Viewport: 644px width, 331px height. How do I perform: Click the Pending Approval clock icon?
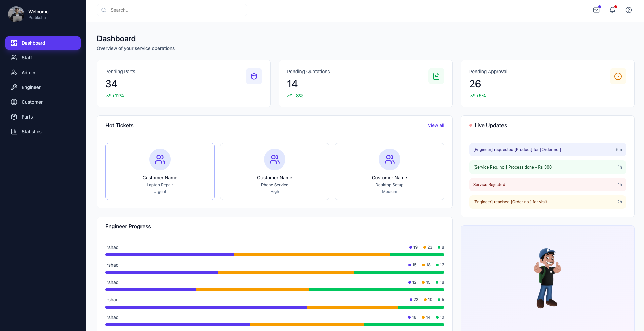(x=618, y=76)
